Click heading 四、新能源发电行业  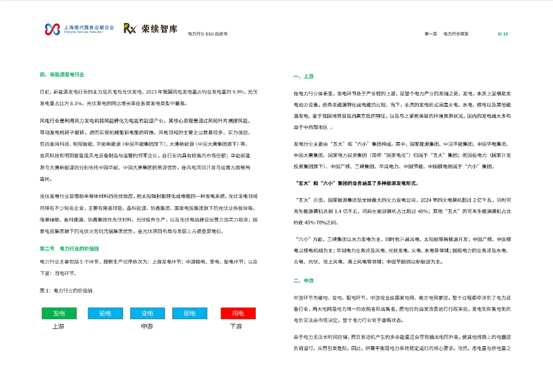point(62,74)
